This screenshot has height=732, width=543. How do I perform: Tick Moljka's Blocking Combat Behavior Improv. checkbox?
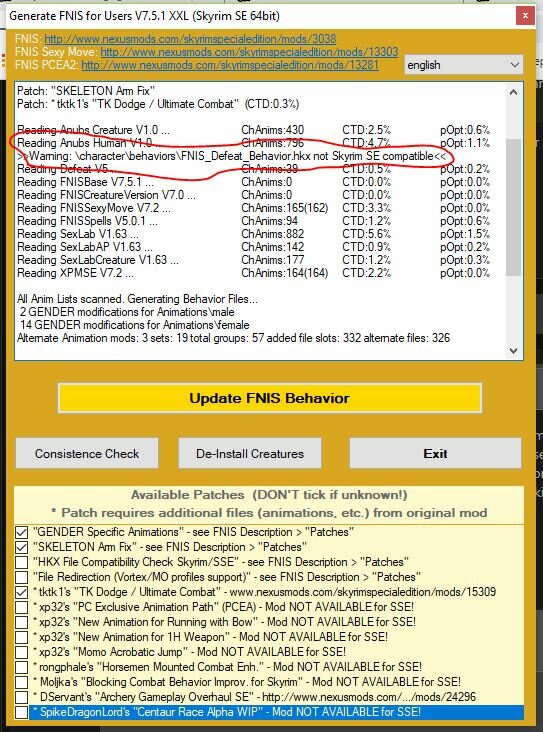point(21,682)
